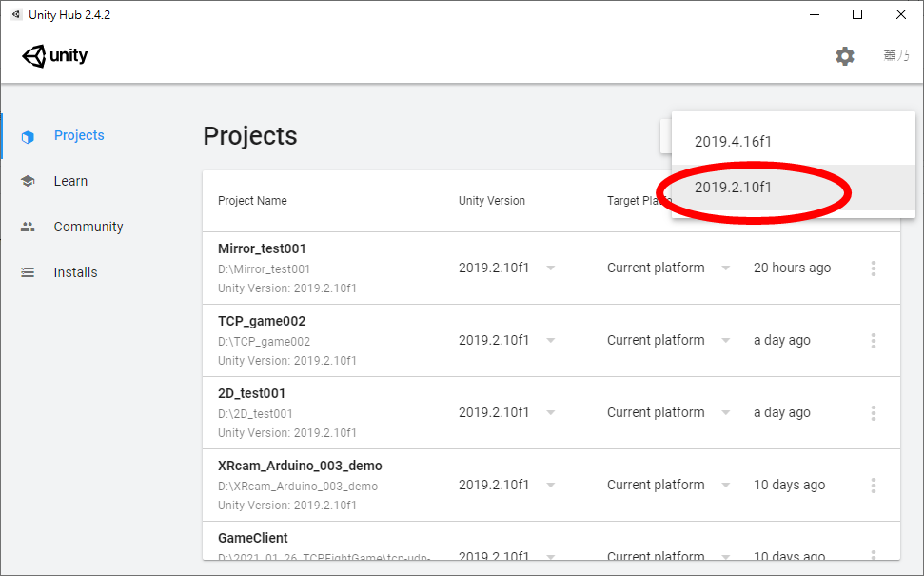
Task: Expand the Target Platform dropdown for TCP_game002
Action: tap(725, 340)
